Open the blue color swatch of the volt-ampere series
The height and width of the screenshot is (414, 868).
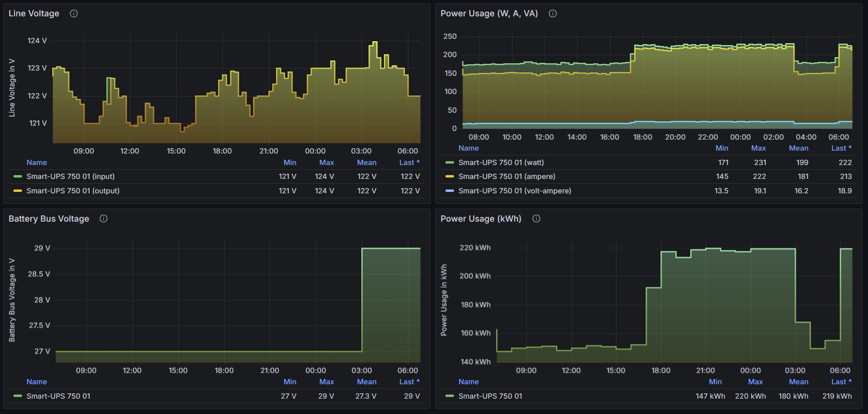pos(450,191)
